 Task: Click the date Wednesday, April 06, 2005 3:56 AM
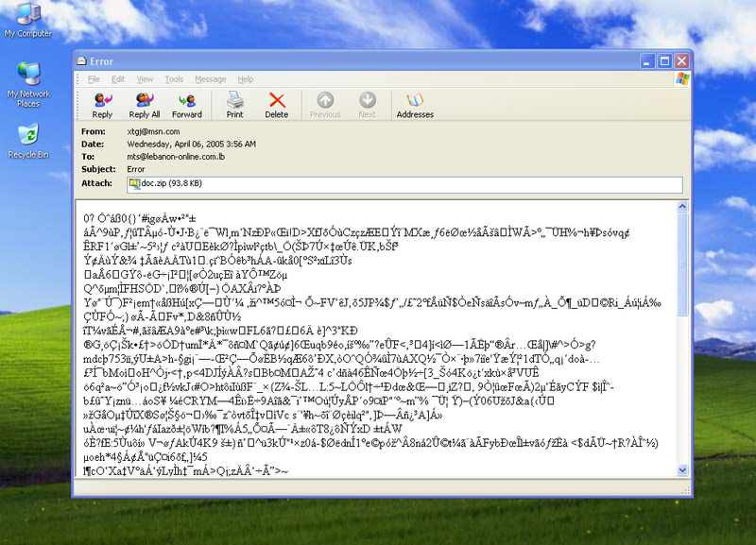192,145
